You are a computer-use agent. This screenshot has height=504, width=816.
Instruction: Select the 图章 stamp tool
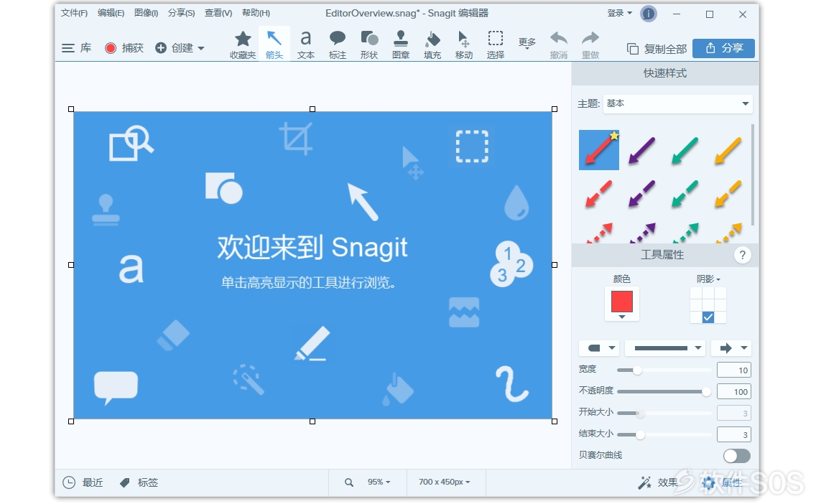(401, 45)
